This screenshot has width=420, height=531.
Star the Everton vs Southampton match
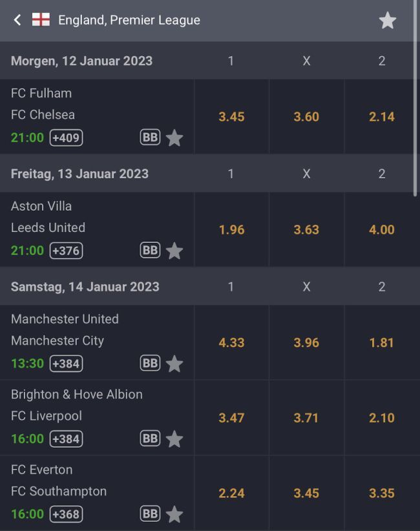click(174, 514)
